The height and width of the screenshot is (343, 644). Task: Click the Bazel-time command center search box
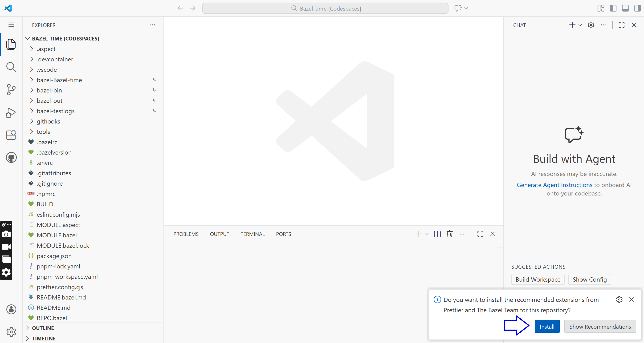click(x=325, y=8)
